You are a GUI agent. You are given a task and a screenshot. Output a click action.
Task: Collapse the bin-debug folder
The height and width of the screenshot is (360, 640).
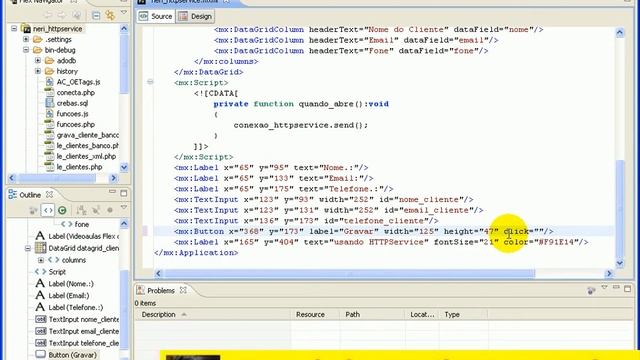point(26,50)
